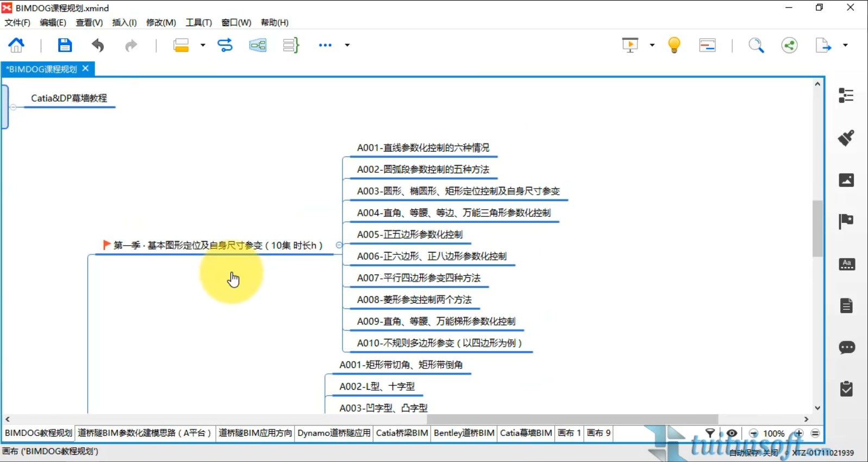Screen dimensions: 868x462
Task: Open the Image clip art panel
Action: pyautogui.click(x=846, y=180)
